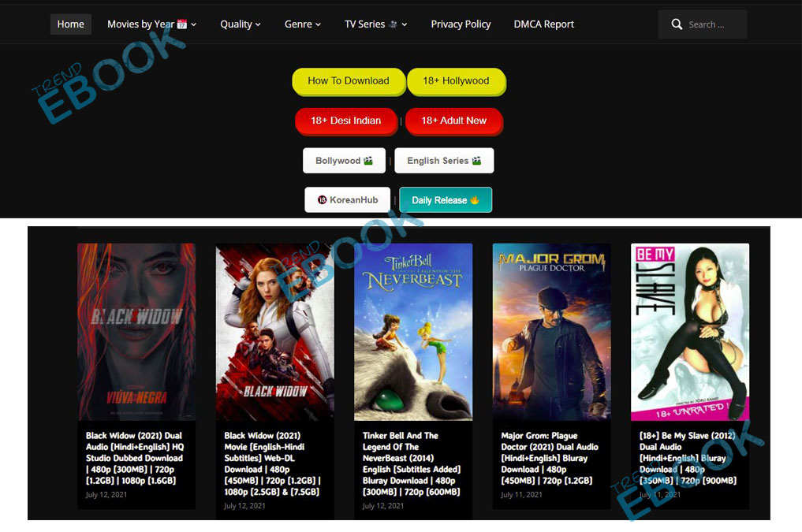
Task: Click the 18 badge icon on KoreanHub
Action: (x=322, y=200)
